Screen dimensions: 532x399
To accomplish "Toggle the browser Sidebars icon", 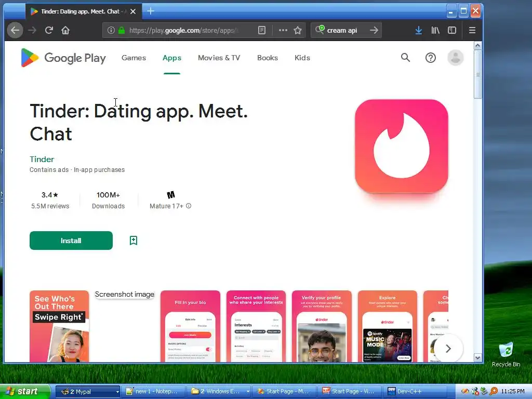I will (x=452, y=30).
